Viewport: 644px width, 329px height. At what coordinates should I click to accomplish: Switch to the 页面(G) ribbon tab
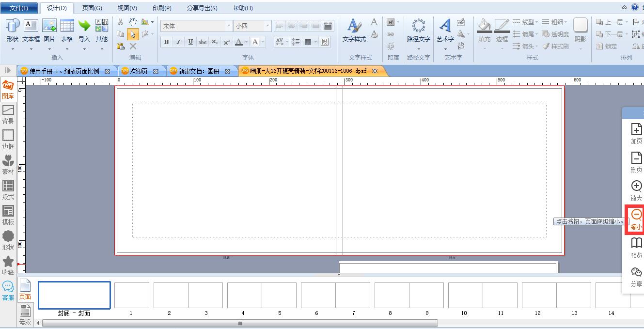pyautogui.click(x=92, y=8)
